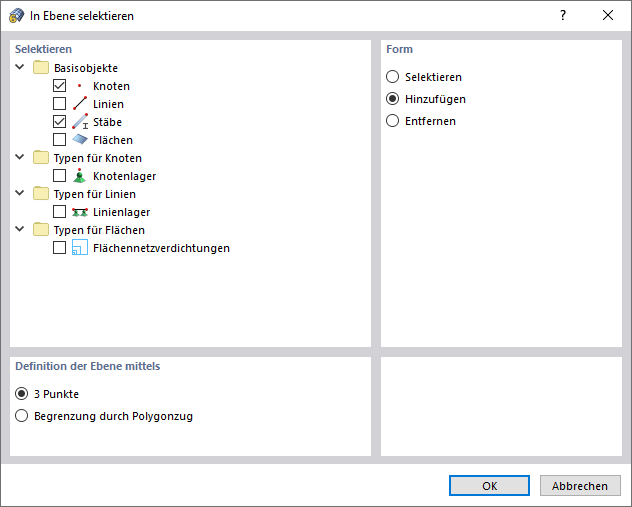Enable the Flächen checkbox

point(60,139)
